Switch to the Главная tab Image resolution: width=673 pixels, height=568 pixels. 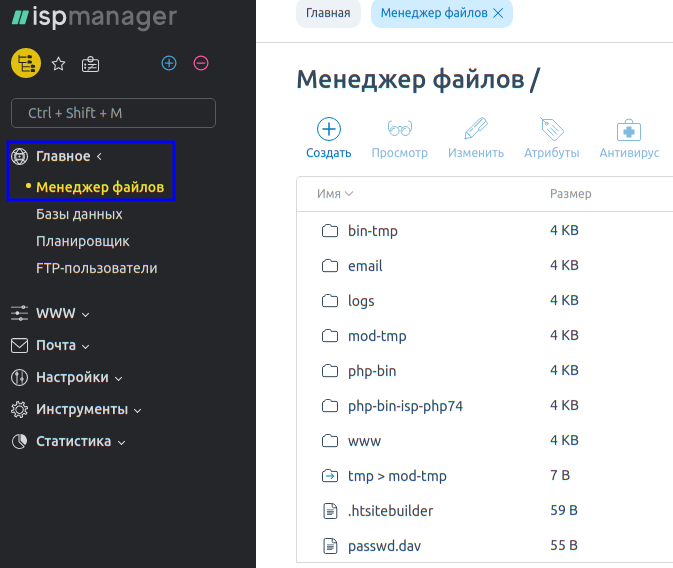[328, 13]
